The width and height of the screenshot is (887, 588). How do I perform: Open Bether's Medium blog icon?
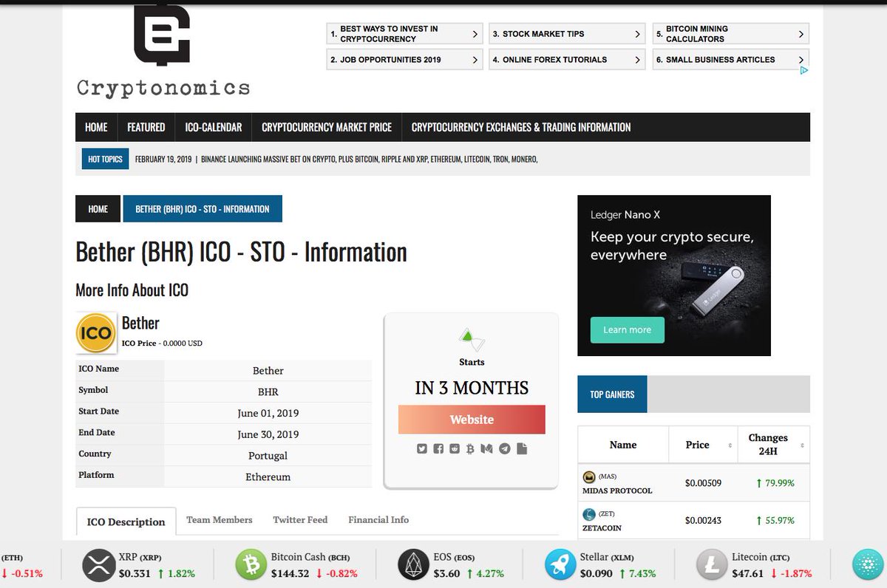(486, 448)
